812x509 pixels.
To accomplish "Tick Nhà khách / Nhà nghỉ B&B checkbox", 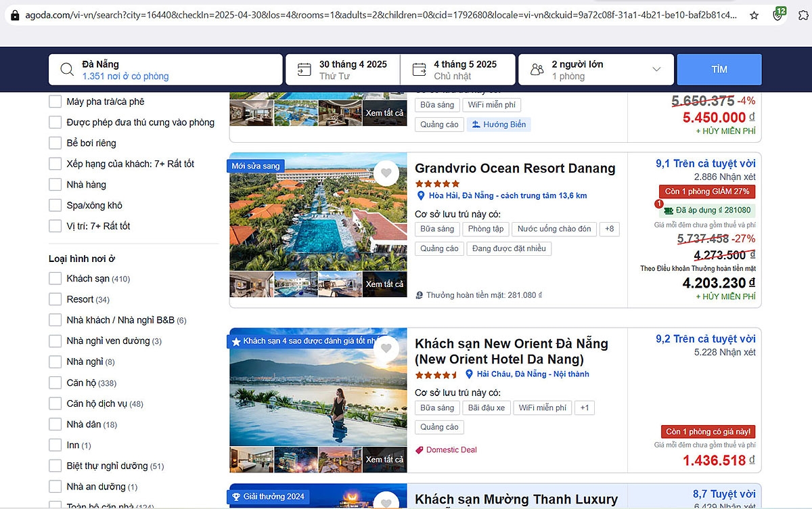I will click(x=55, y=319).
